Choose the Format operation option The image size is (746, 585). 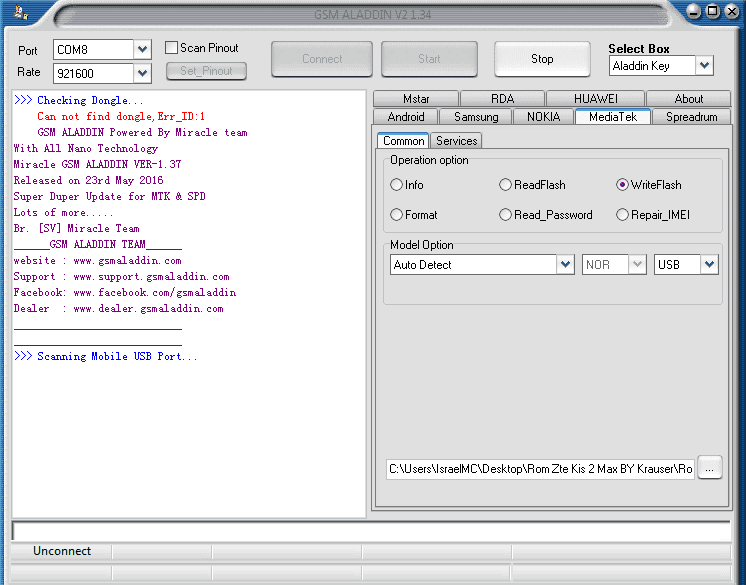click(x=396, y=214)
